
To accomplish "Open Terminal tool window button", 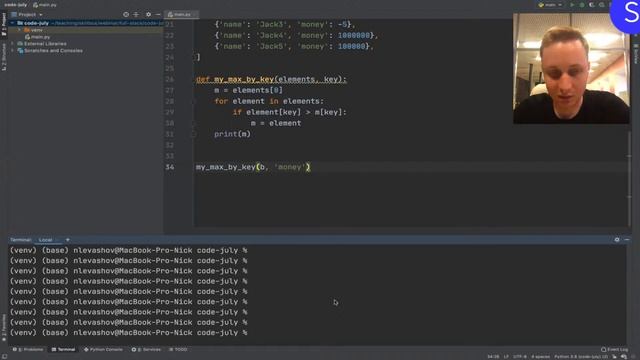I will [63, 350].
